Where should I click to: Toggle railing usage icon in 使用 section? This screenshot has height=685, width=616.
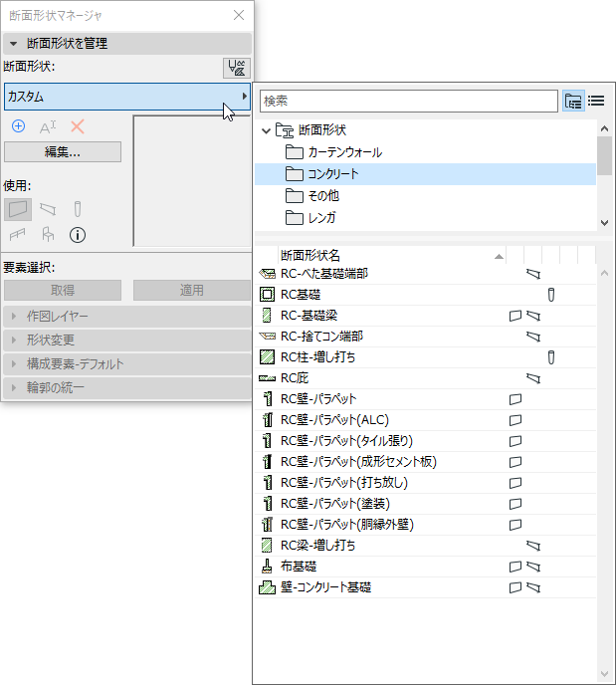(x=18, y=235)
